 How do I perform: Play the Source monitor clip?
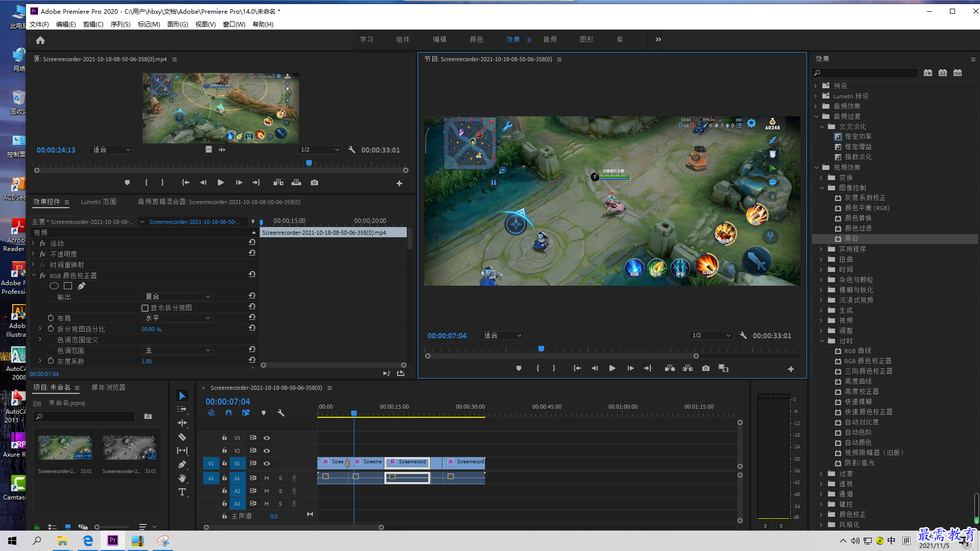220,183
